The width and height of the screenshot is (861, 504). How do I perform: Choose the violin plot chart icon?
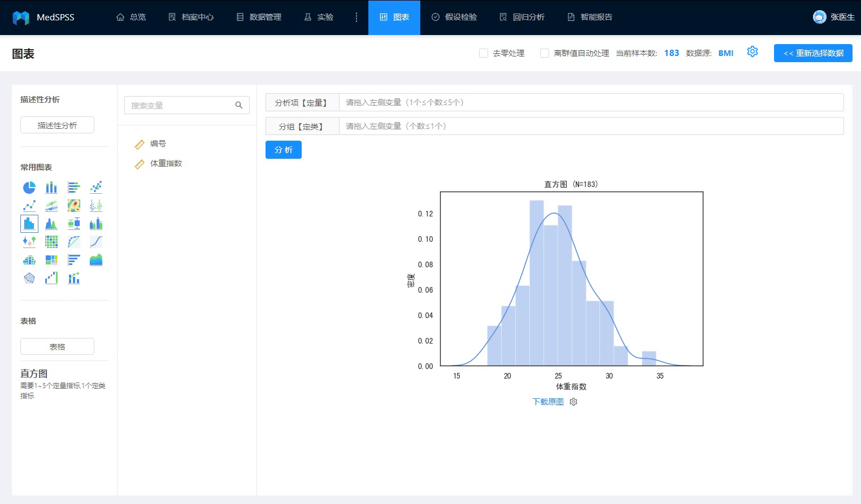click(29, 242)
